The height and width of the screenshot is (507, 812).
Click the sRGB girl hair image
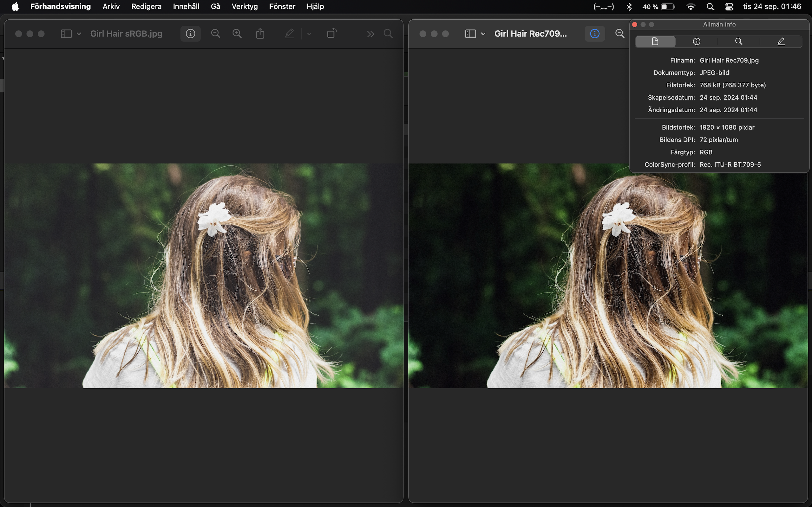[203, 275]
